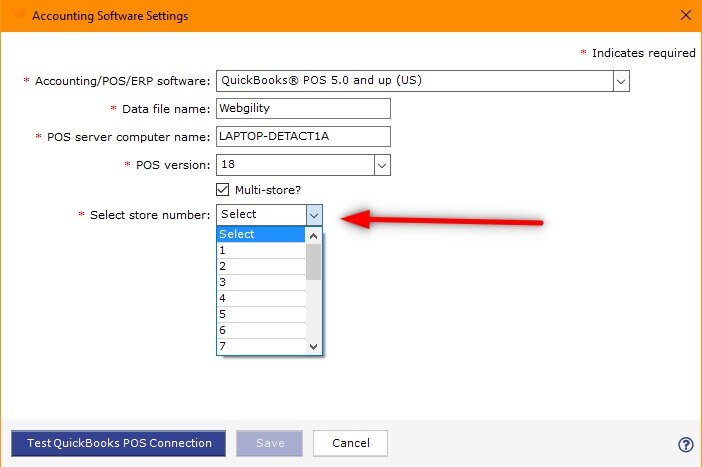Click the help question mark icon
The image size is (702, 467).
685,445
